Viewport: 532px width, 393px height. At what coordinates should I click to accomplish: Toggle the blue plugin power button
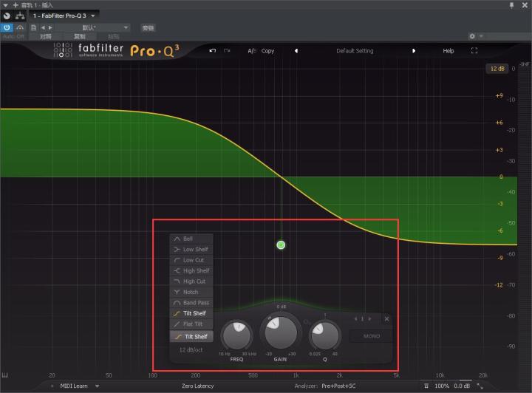(x=7, y=27)
